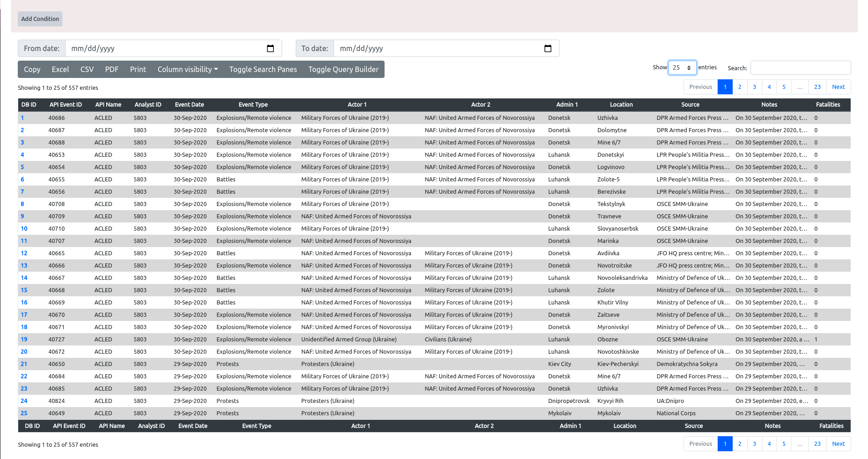Screen dimensions: 868x459
Task: Click the To date input field
Action: click(446, 48)
